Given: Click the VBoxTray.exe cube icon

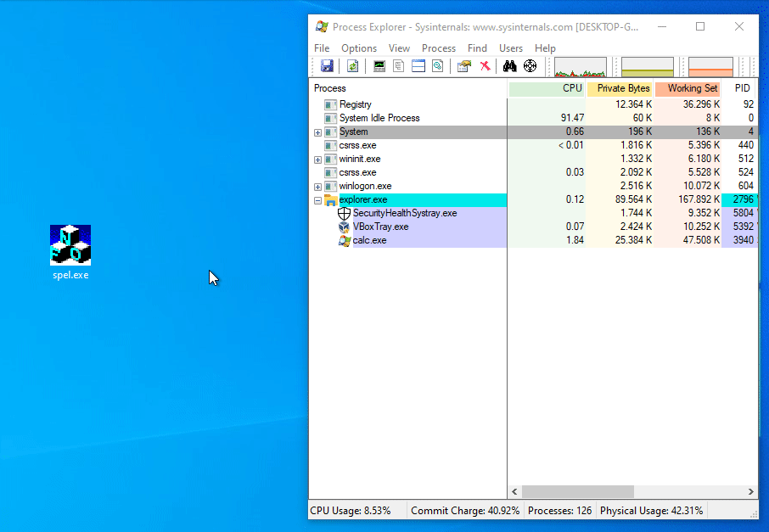Looking at the screenshot, I should 345,227.
